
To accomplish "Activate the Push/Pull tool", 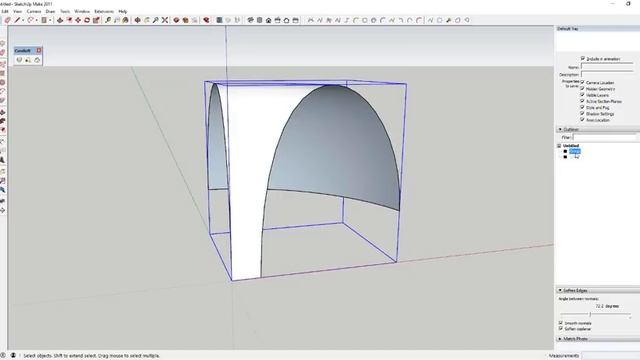I will 60,20.
